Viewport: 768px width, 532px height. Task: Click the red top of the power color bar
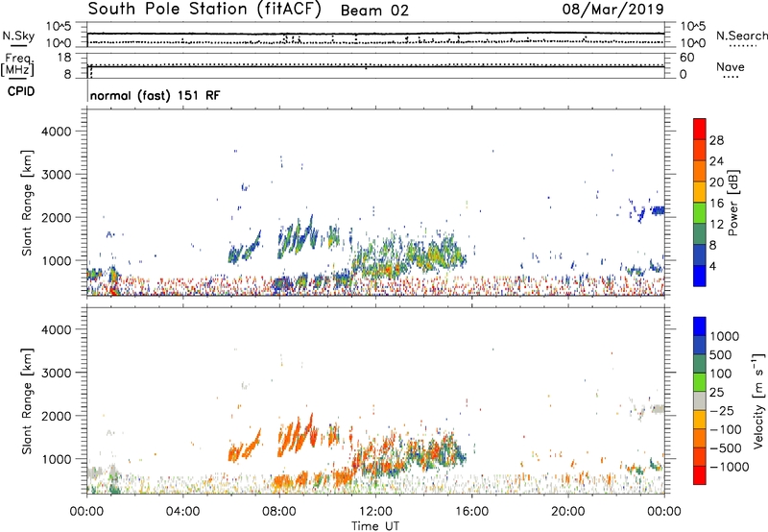click(700, 129)
